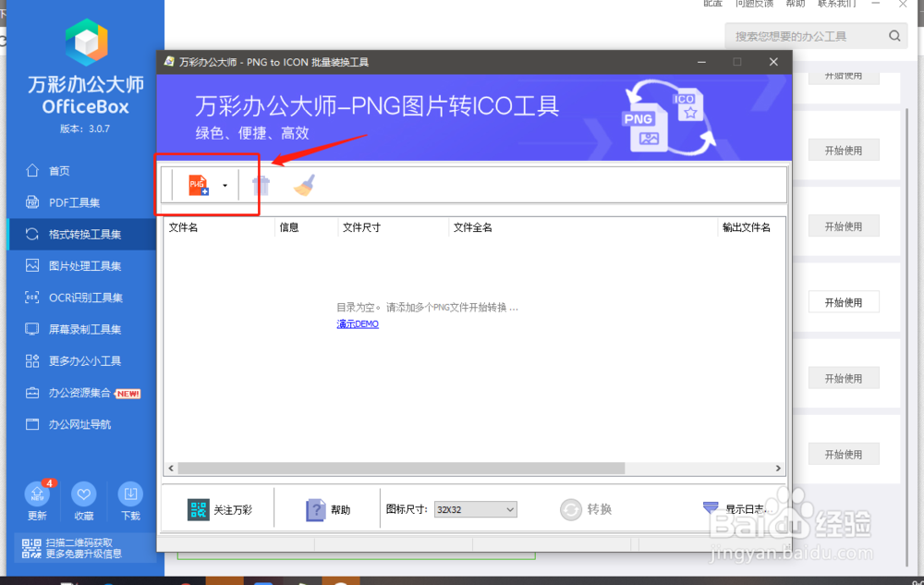Click the horizontal scrollbar thumb in file list
The height and width of the screenshot is (585, 924).
401,469
